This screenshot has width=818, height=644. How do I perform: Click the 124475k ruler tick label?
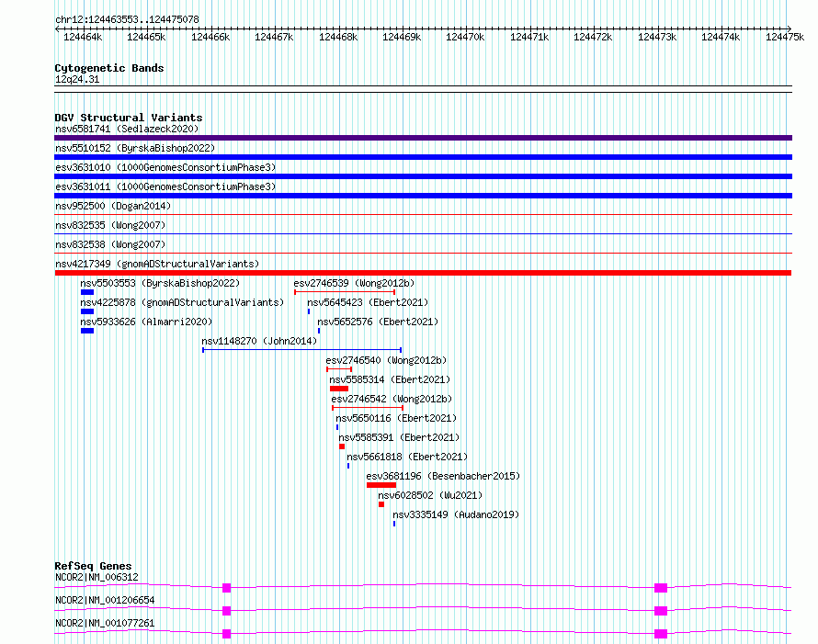(x=785, y=37)
